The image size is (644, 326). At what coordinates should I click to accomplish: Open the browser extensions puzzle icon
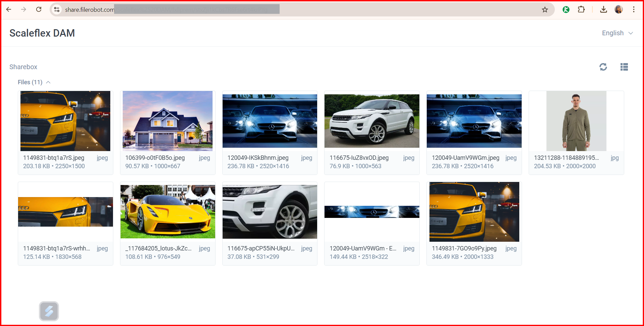(x=581, y=9)
